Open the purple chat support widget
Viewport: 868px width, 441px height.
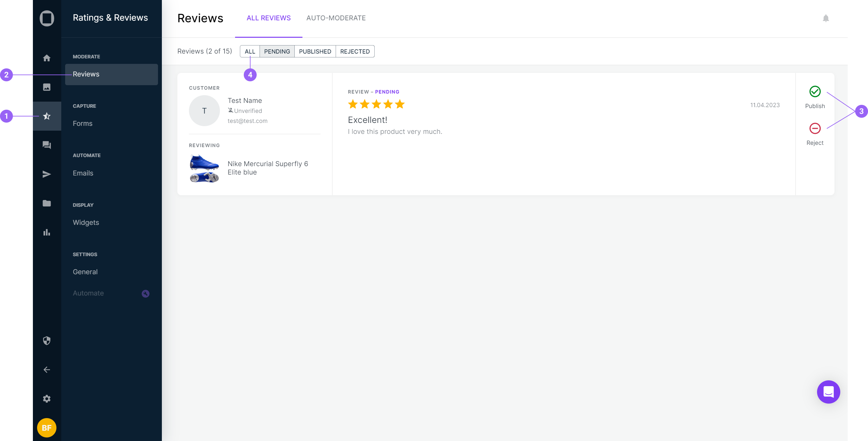pos(828,392)
